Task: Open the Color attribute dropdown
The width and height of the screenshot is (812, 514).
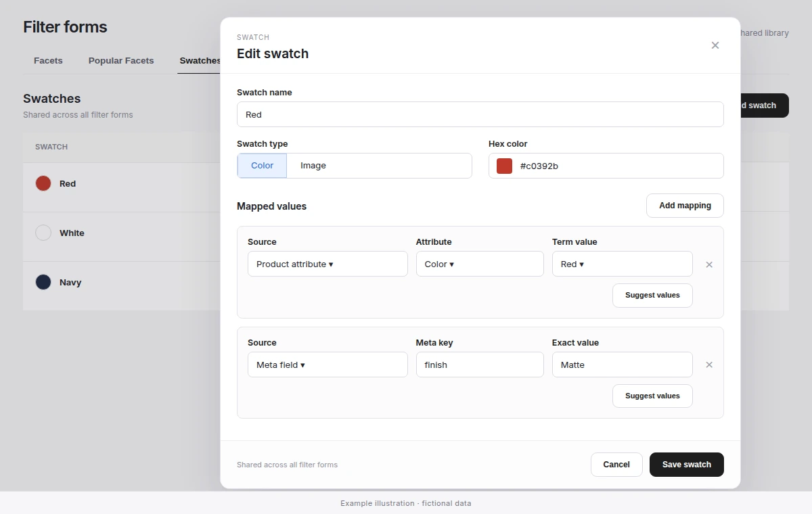Action: (x=480, y=264)
